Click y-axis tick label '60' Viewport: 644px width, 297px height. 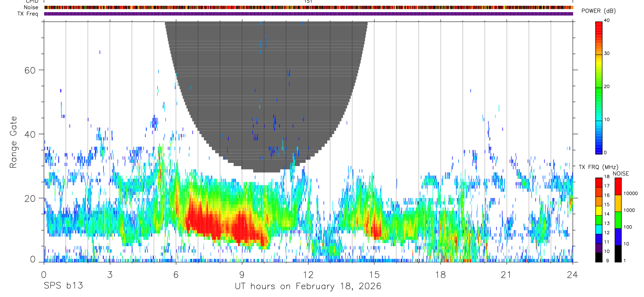point(31,70)
